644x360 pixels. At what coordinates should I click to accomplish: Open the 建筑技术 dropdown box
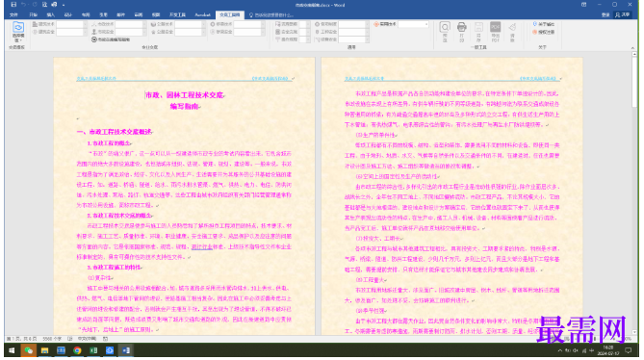coord(71,24)
